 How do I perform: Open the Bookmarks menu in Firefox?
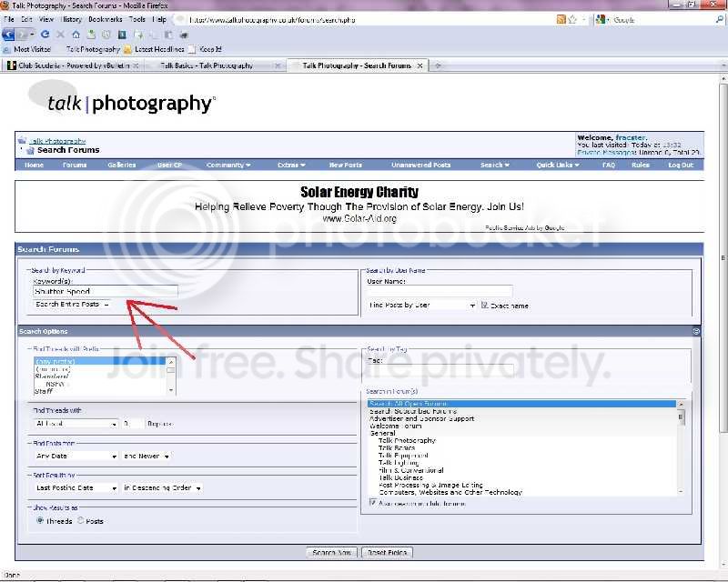point(105,19)
